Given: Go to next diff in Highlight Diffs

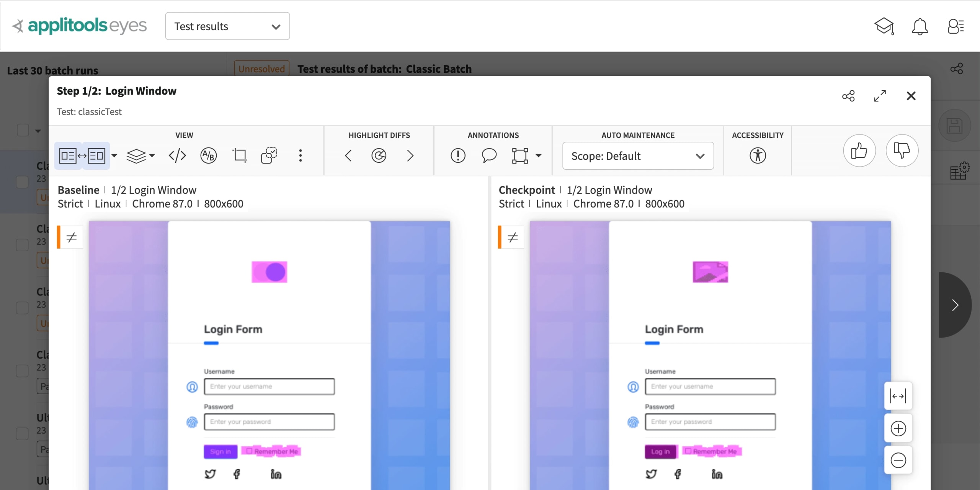Looking at the screenshot, I should [410, 156].
